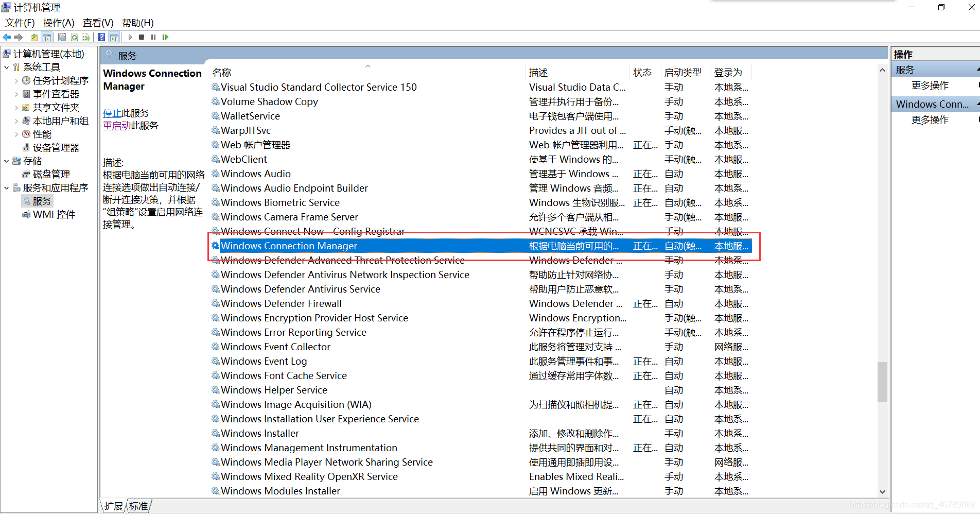Viewport: 980px width, 514px height.
Task: Toggle the show/hide action pane button
Action: (x=114, y=37)
